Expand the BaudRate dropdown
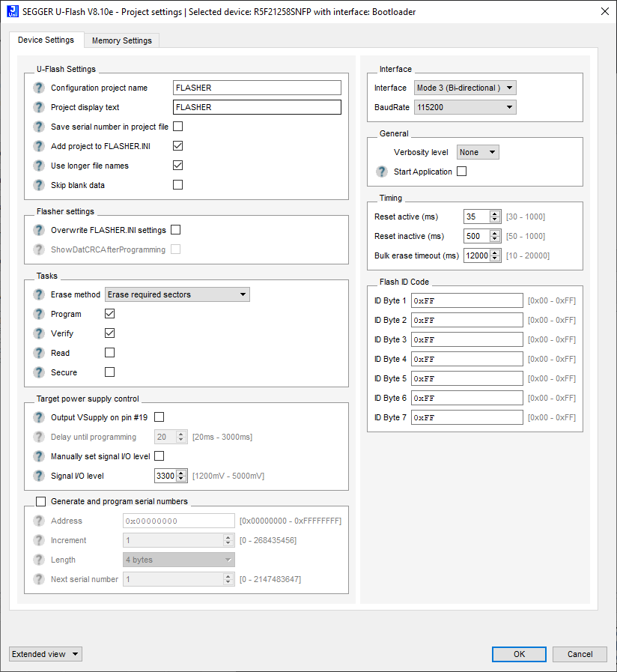This screenshot has width=617, height=672. coord(465,107)
